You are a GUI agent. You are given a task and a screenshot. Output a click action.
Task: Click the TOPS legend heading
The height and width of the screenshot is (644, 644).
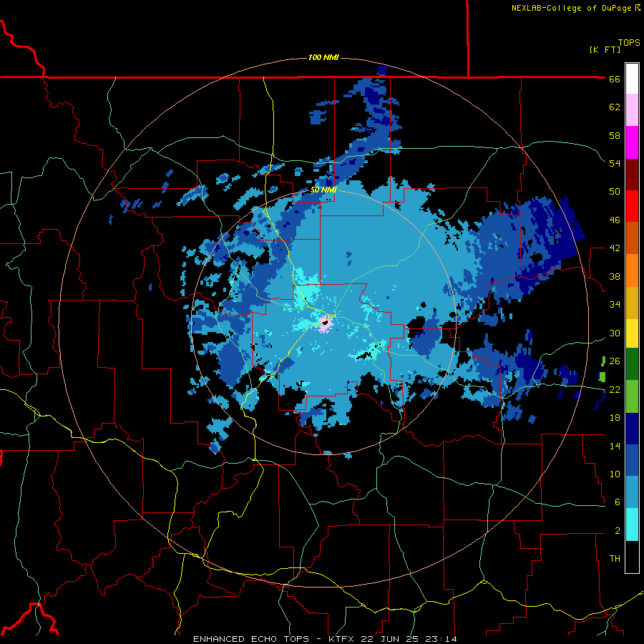pyautogui.click(x=629, y=42)
